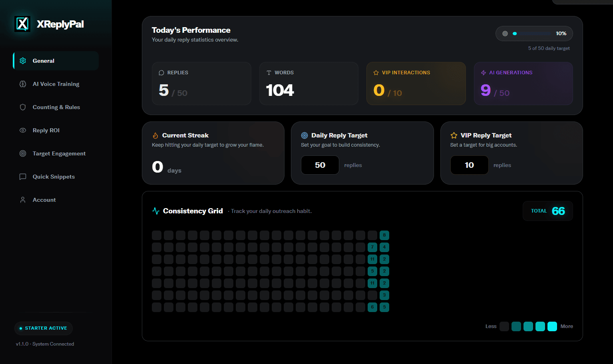
Task: Click the TOTAL 66 badge
Action: [547, 211]
